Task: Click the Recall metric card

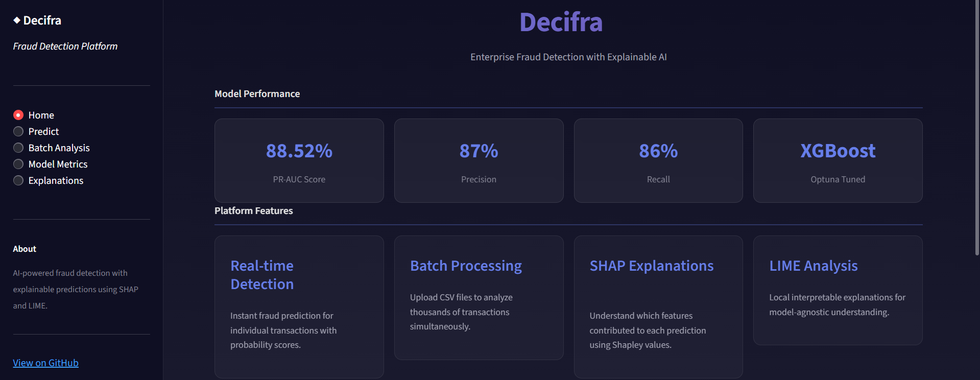Action: pos(658,160)
